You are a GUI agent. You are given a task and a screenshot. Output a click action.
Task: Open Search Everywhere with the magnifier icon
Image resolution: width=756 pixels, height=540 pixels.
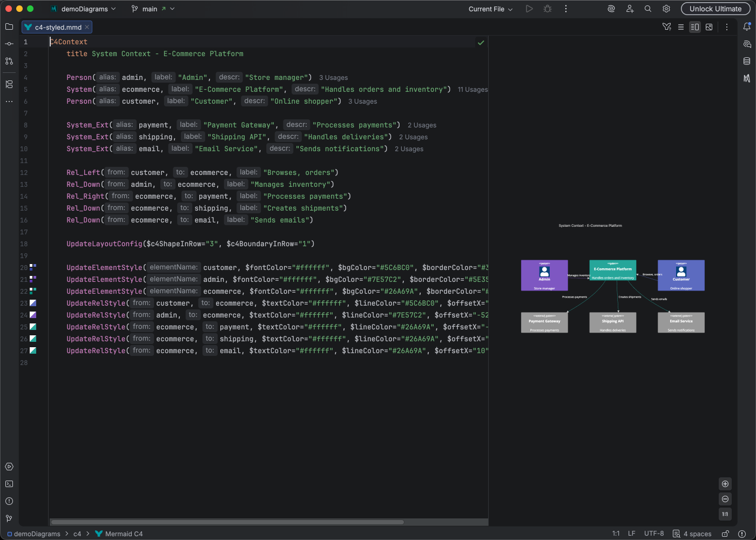[647, 9]
